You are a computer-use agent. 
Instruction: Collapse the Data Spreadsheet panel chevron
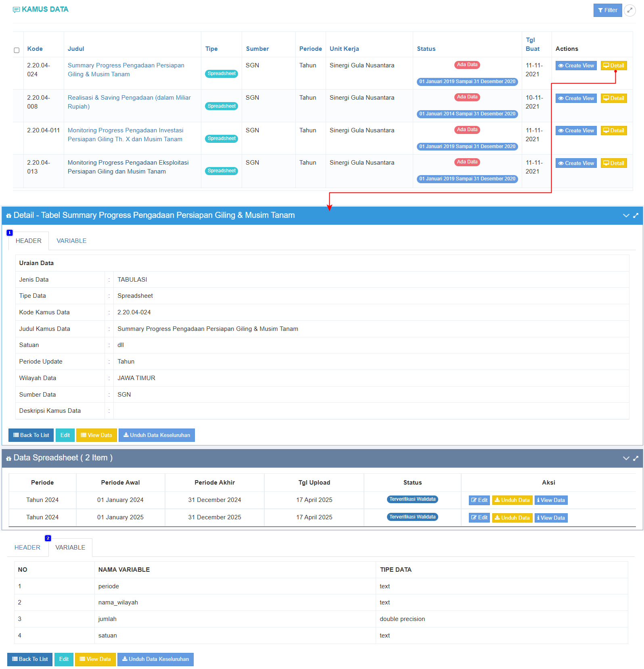click(626, 458)
